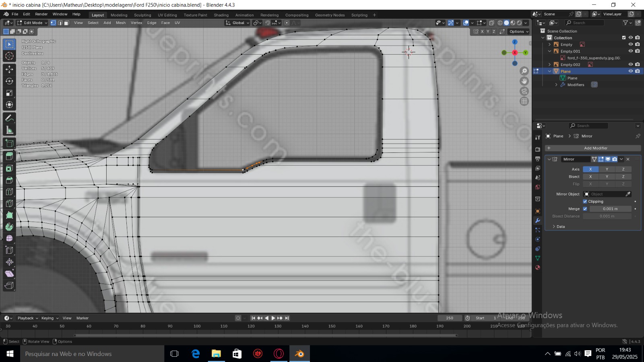Click the View button in timeline header
644x362 pixels.
67,318
